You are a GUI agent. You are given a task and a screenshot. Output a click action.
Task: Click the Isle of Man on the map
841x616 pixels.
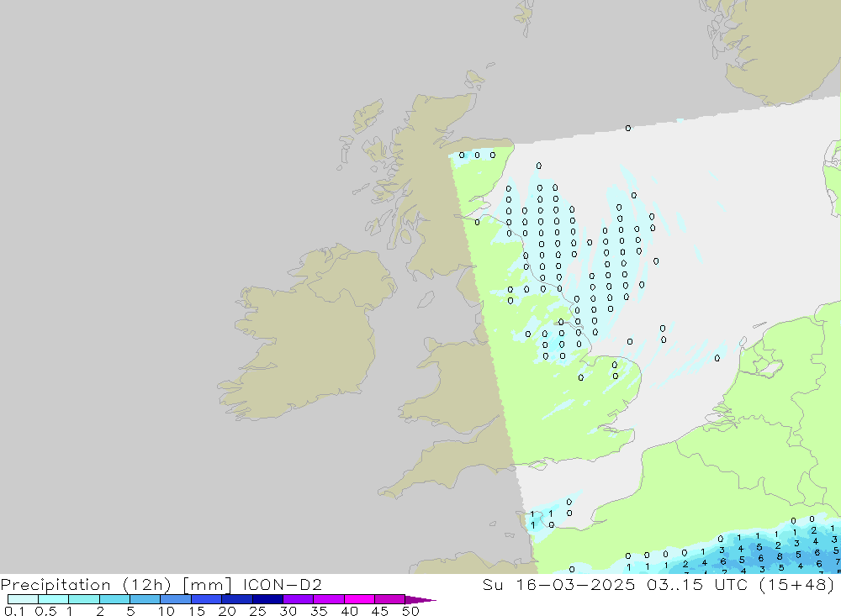pyautogui.click(x=426, y=299)
